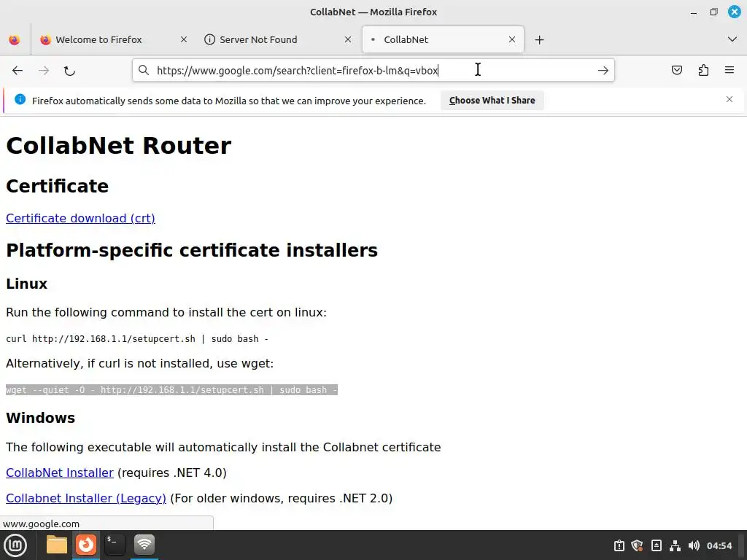
Task: Click the info icon in notification bar
Action: click(20, 99)
